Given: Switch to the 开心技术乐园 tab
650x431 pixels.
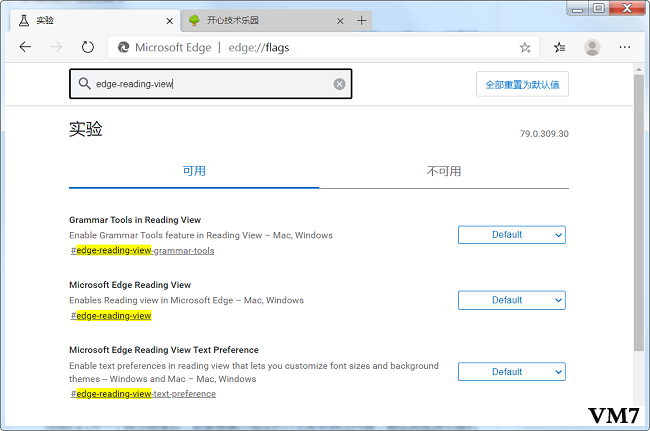Looking at the screenshot, I should (267, 20).
